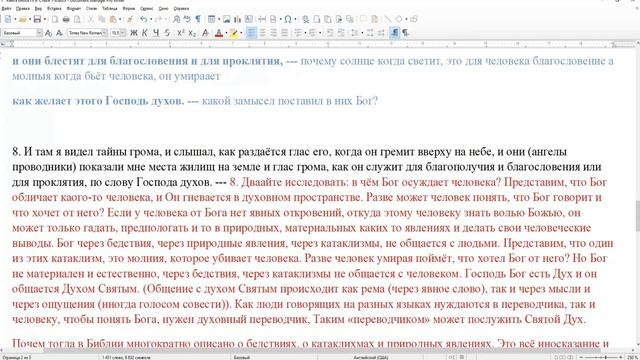Open paragraph style dropdown Базовый
This screenshot has width=640, height=360.
(x=39, y=33)
